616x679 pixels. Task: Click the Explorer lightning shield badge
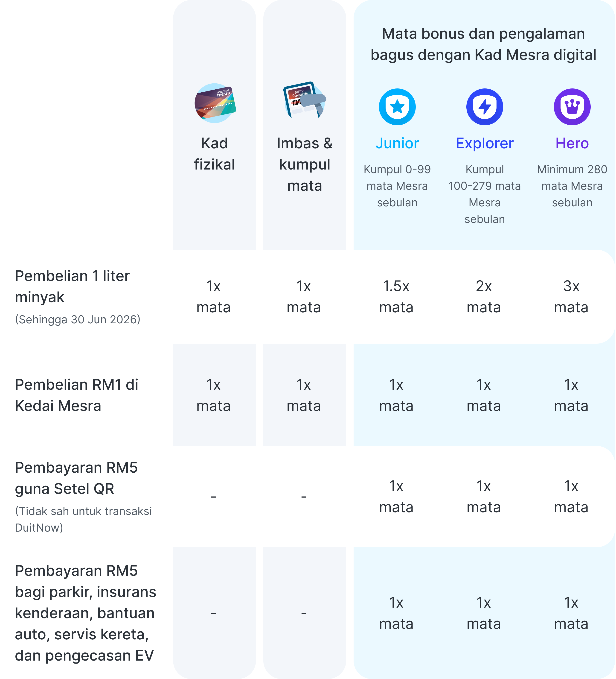[x=484, y=107]
